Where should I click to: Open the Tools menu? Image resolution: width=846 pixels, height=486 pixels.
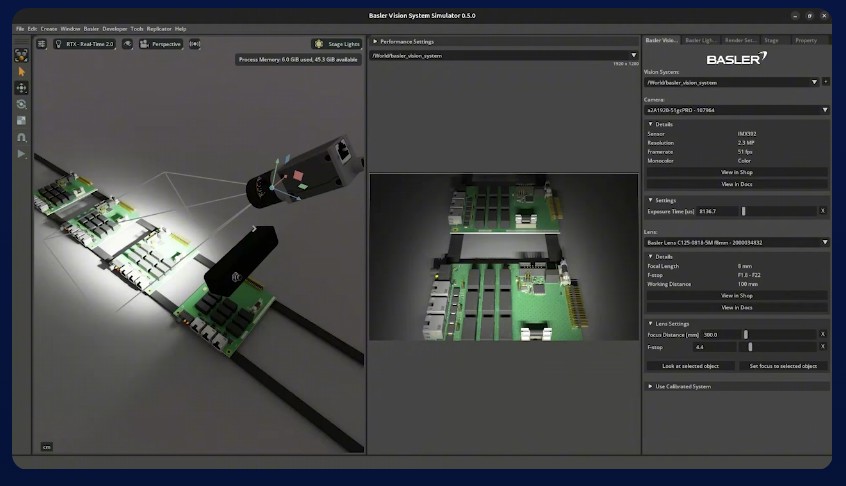point(137,29)
